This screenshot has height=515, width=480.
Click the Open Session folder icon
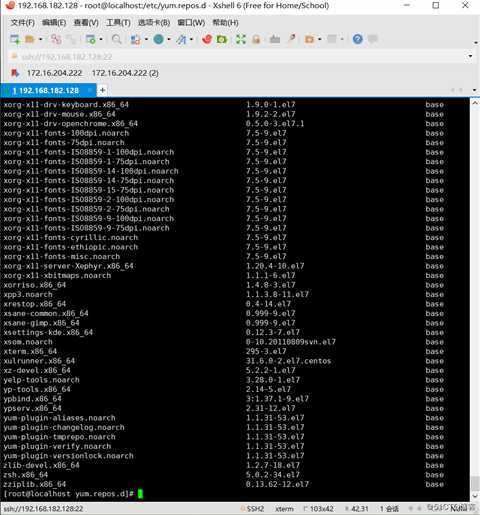point(30,39)
